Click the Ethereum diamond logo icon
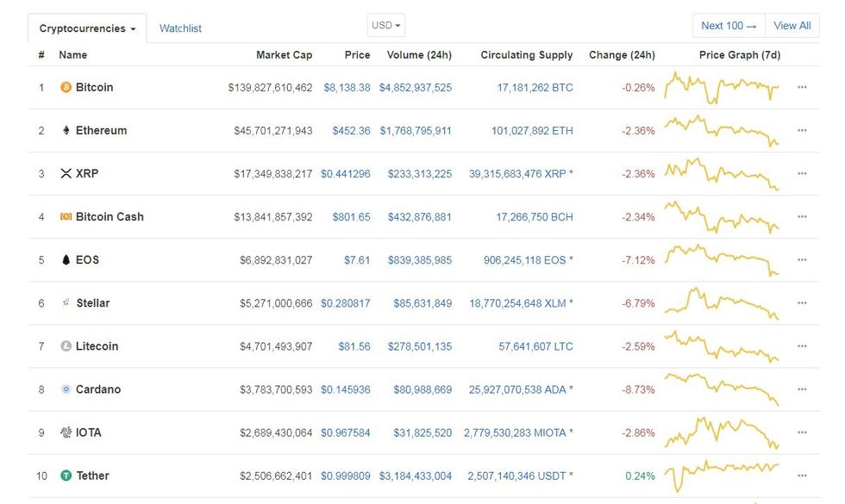Viewport: 845px width, 504px height. tap(66, 131)
